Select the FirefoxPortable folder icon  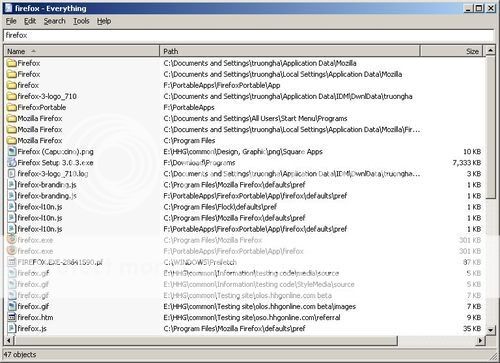tap(12, 107)
